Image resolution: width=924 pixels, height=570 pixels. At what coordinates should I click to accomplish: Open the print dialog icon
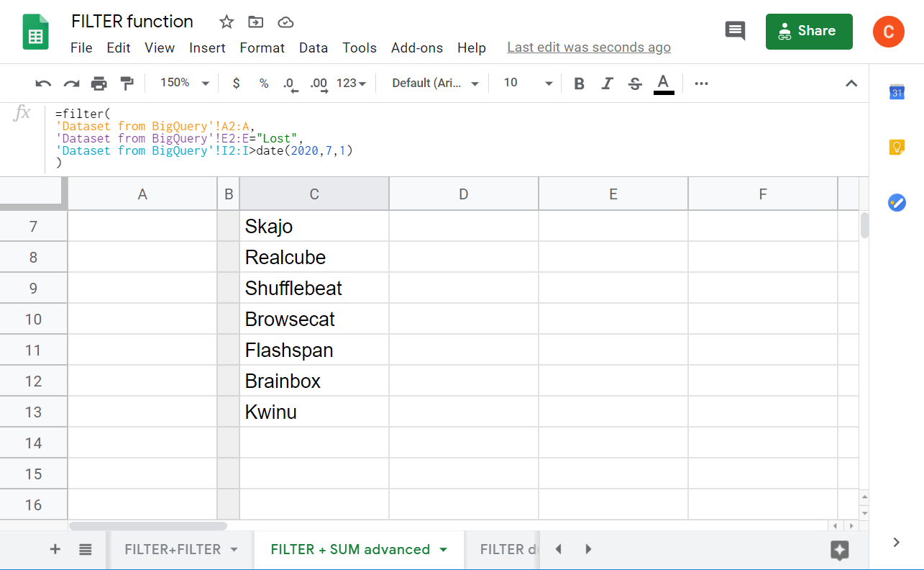(x=99, y=83)
